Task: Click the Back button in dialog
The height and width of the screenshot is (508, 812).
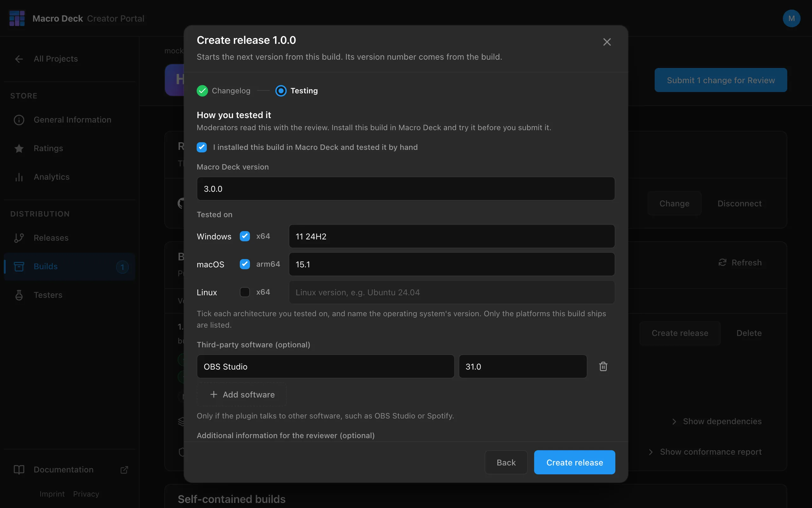Action: tap(506, 462)
